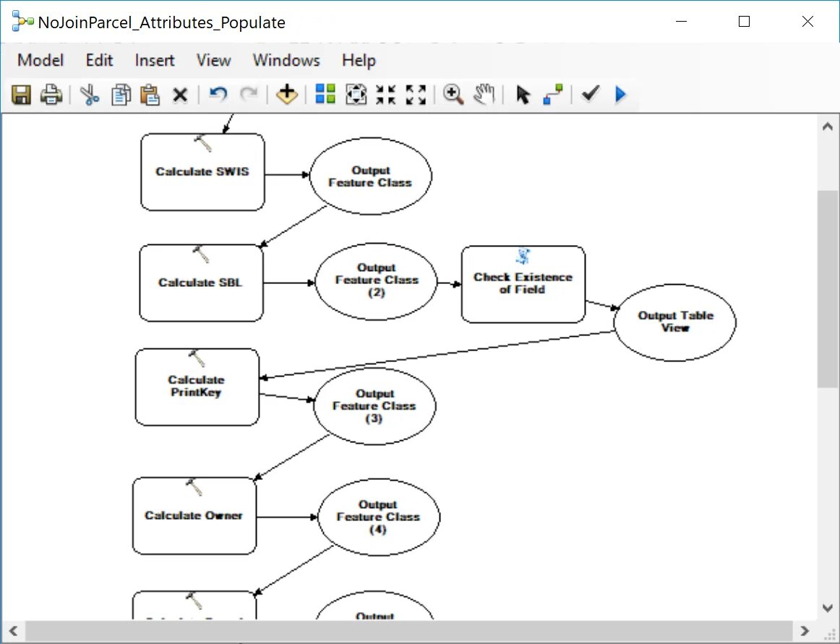Add data or tool with plus icon
The image size is (840, 644).
pyautogui.click(x=287, y=94)
